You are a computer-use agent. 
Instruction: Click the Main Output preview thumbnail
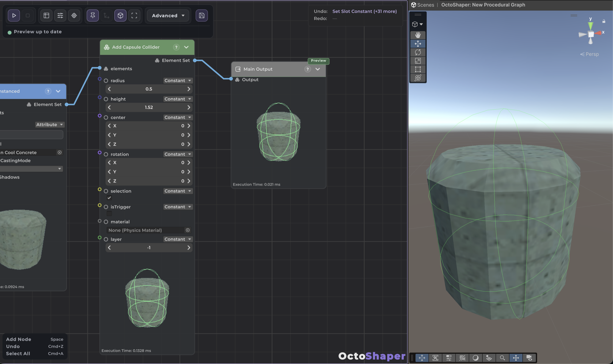(x=278, y=132)
